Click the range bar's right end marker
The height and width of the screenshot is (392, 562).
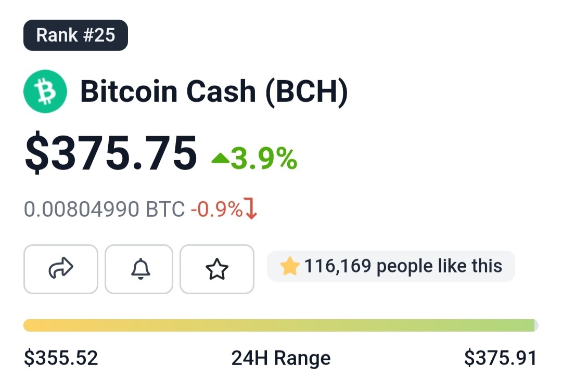(536, 325)
